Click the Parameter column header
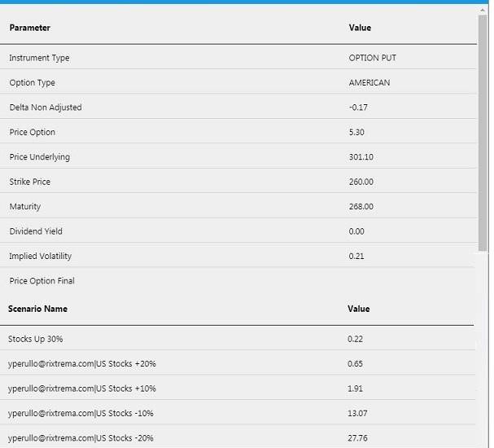 point(30,28)
